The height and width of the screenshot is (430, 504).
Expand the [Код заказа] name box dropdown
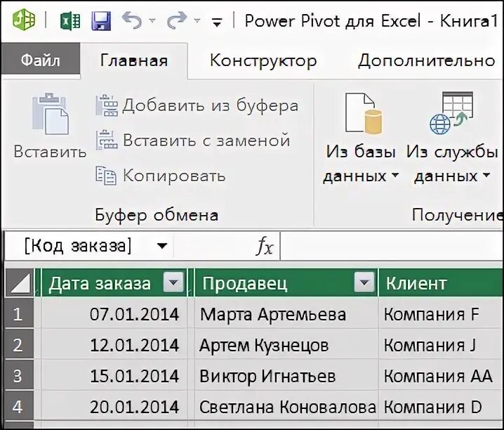click(x=162, y=246)
